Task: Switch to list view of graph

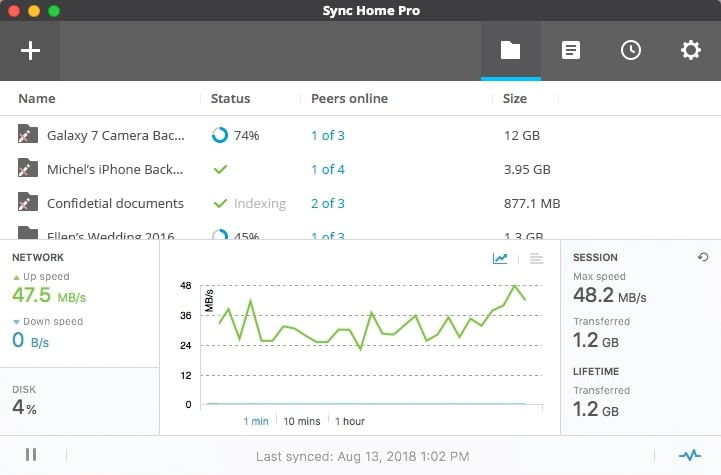Action: coord(536,259)
